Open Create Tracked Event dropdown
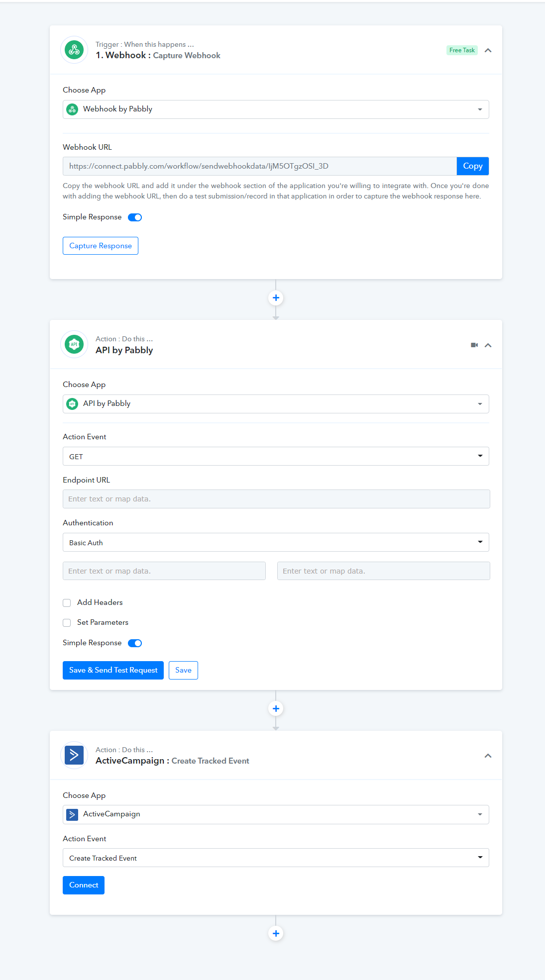 [276, 858]
